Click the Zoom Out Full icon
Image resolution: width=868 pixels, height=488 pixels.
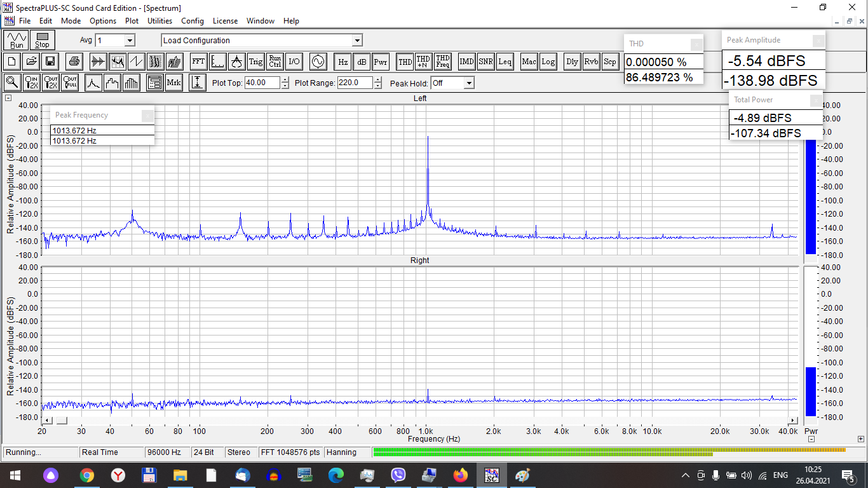point(70,83)
